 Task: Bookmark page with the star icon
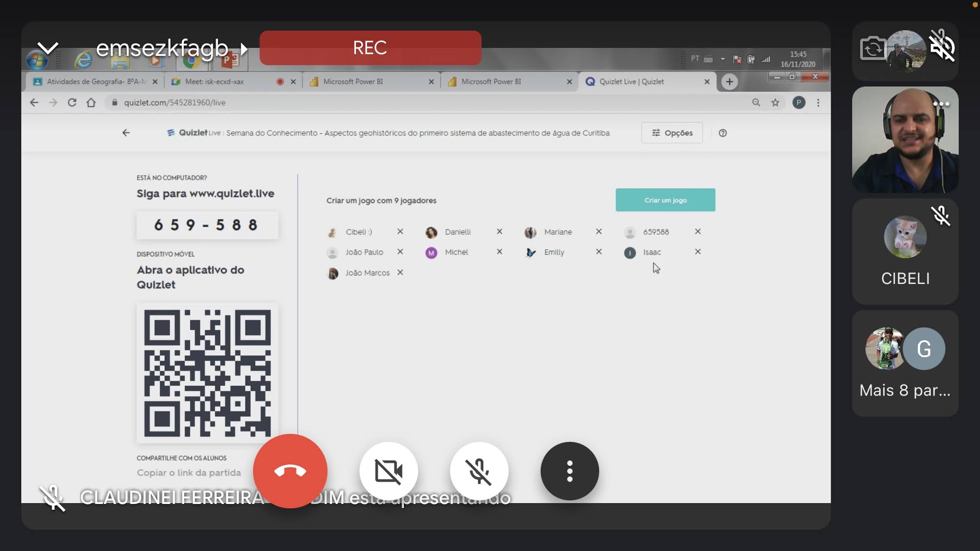pos(775,102)
